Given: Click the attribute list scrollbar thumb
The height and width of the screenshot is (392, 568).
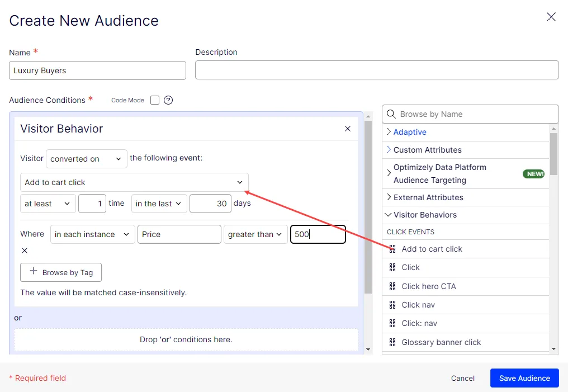Looking at the screenshot, I should click(553, 154).
